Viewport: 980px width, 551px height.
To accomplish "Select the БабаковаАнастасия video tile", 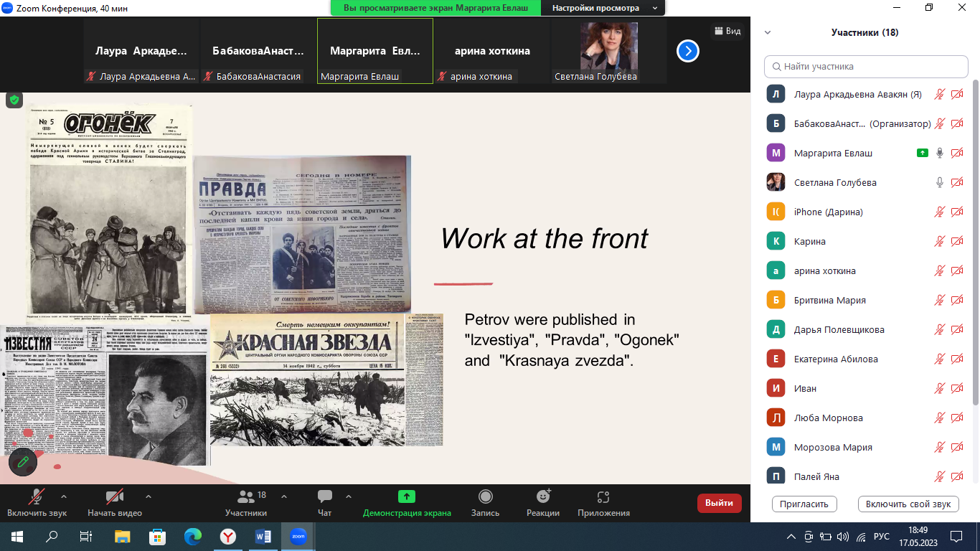I will [x=258, y=51].
